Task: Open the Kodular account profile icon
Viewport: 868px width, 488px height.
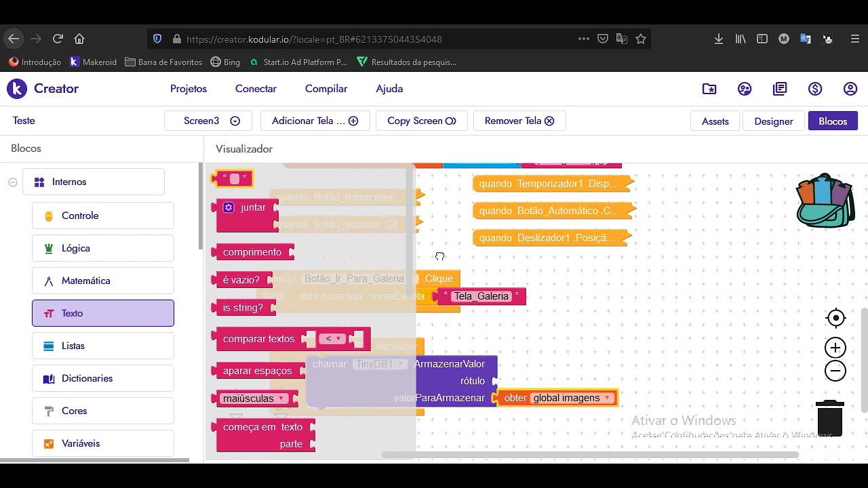Action: [850, 89]
